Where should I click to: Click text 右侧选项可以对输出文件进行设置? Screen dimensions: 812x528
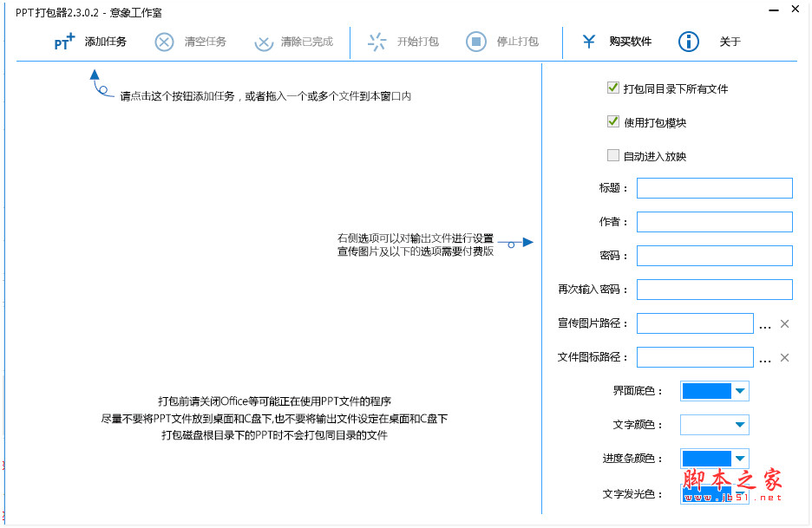coord(416,238)
